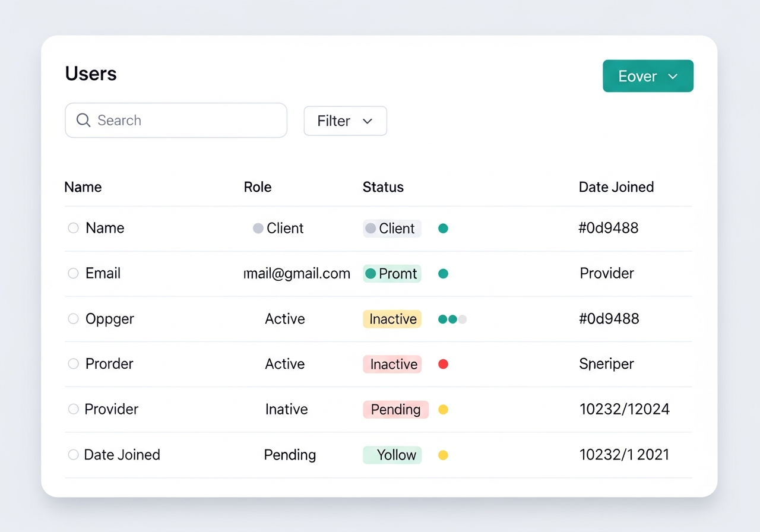
Task: Click the Oppger name cell
Action: point(110,319)
